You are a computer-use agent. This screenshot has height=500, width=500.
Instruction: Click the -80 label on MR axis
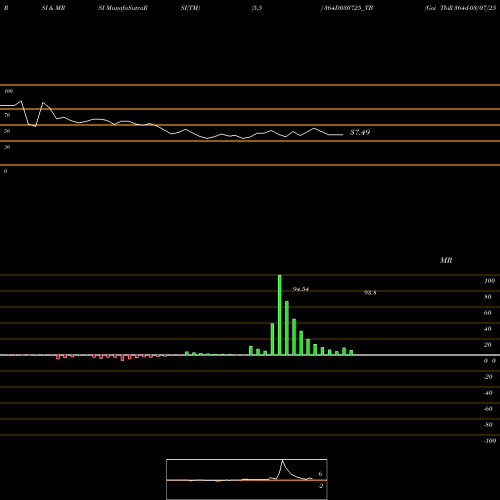pos(488,425)
